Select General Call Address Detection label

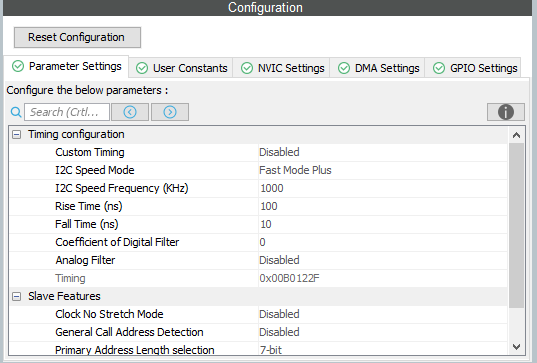coord(129,332)
